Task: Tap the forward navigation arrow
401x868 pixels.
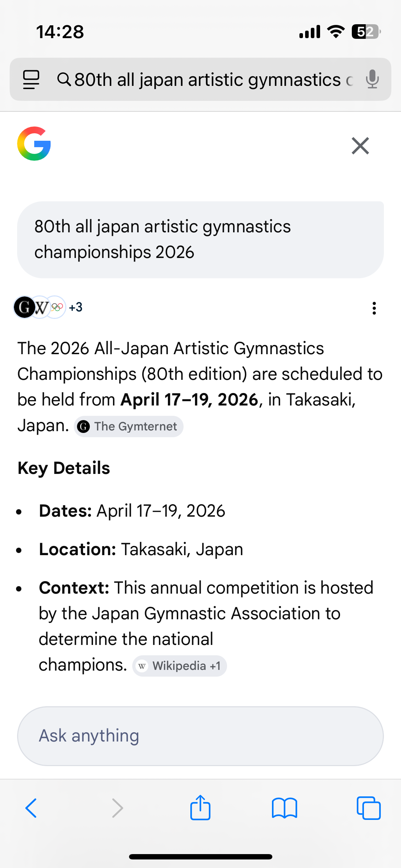Action: [117, 808]
